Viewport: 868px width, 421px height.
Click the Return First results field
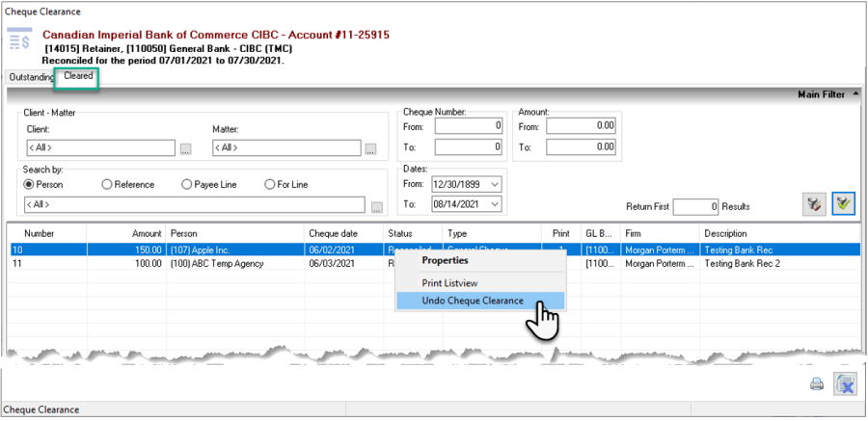pyautogui.click(x=696, y=206)
